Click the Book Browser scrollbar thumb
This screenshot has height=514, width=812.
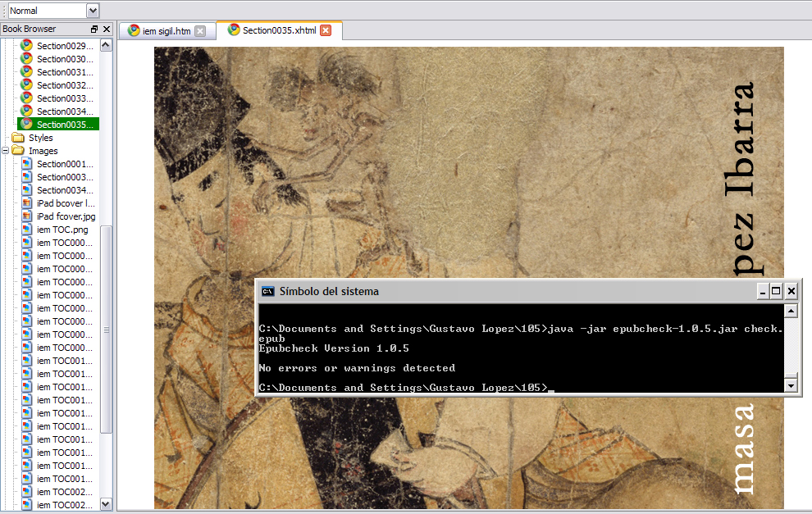click(106, 330)
